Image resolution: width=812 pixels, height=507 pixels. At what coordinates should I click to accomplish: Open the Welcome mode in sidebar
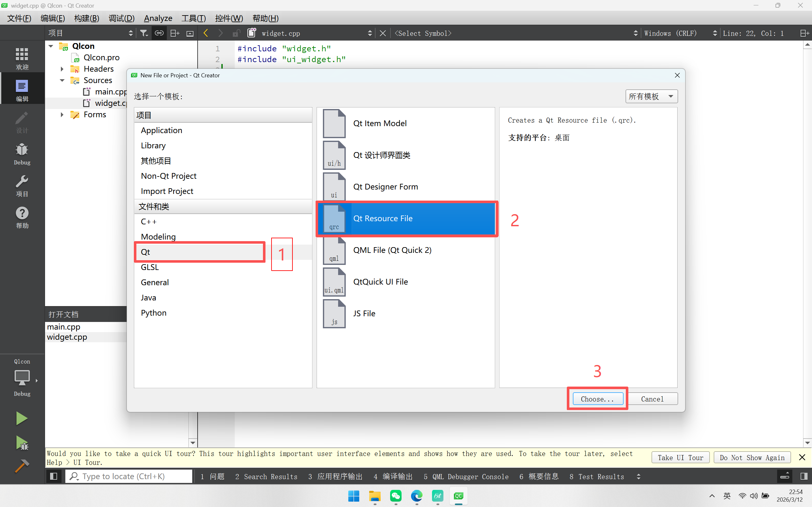click(x=22, y=58)
